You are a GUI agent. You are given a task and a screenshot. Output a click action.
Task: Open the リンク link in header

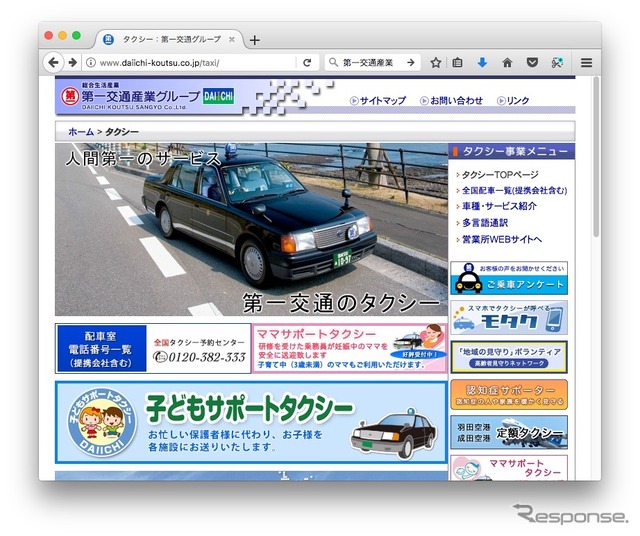[513, 100]
